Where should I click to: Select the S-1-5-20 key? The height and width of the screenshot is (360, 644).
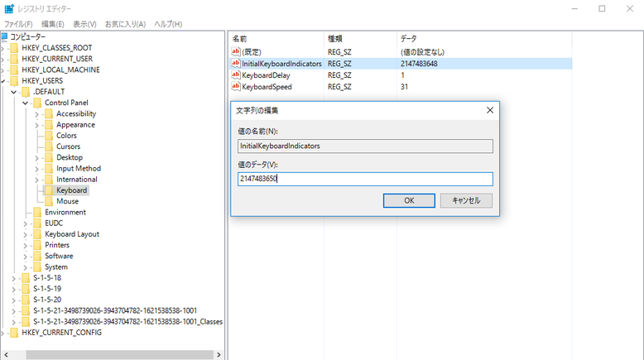[47, 300]
